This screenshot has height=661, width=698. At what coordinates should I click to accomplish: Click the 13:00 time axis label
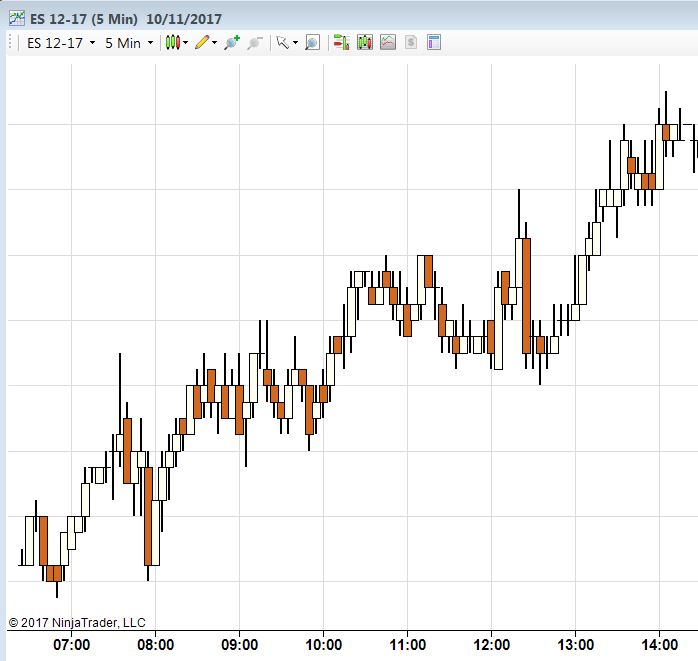(576, 645)
